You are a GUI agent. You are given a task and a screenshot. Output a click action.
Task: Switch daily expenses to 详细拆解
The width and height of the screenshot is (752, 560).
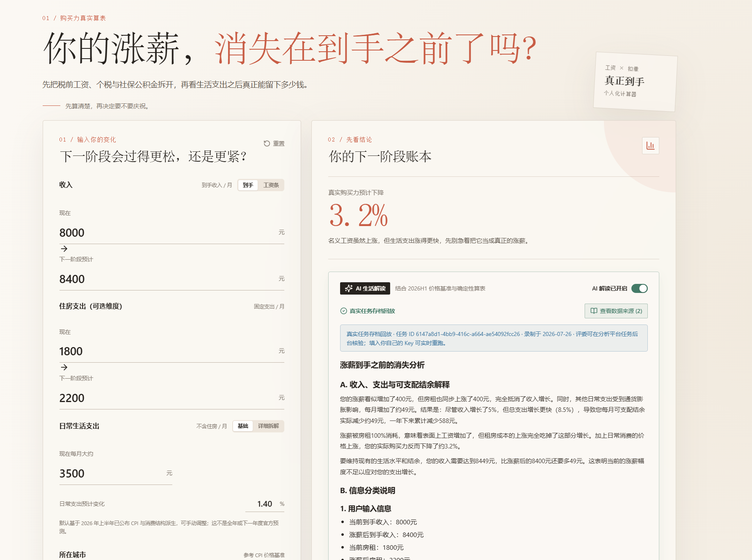click(x=269, y=426)
